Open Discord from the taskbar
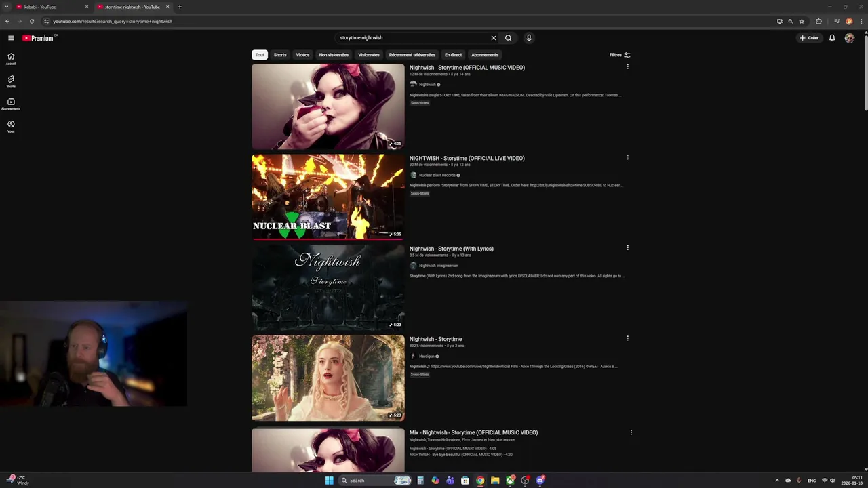Viewport: 868px width, 488px height. coord(540,481)
